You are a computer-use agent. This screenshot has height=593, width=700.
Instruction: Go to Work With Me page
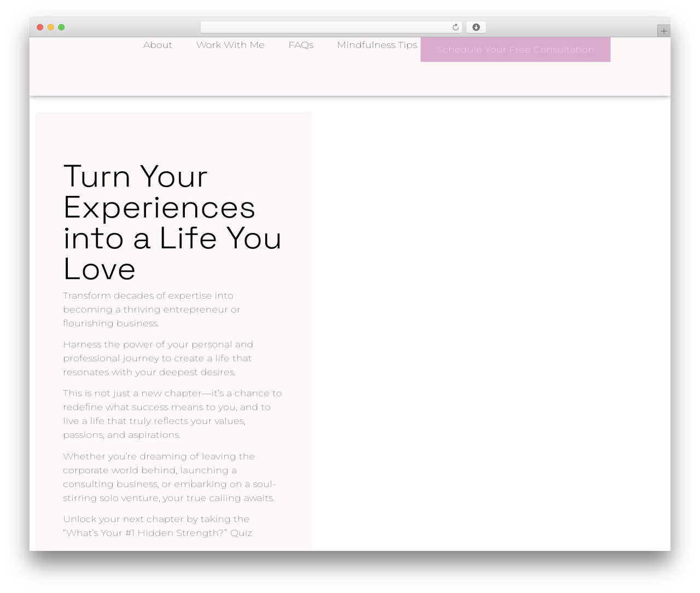click(x=230, y=45)
